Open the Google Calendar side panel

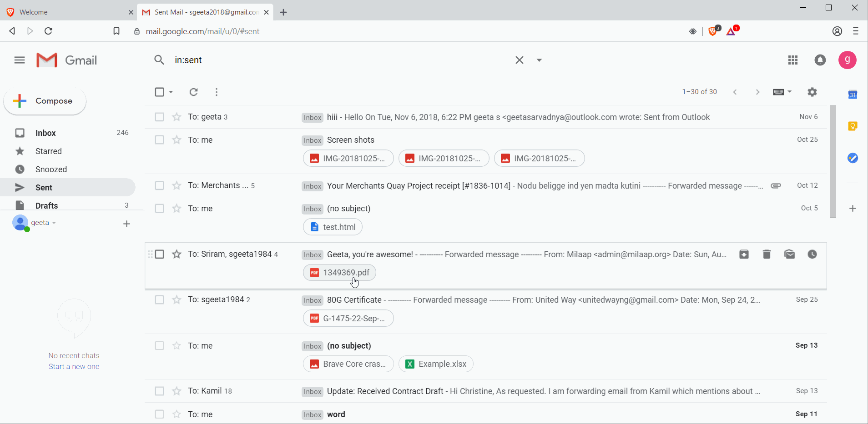pos(853,95)
